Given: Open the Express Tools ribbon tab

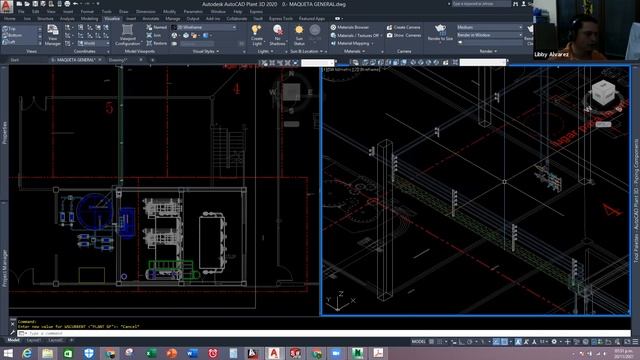Looking at the screenshot, I should 281,19.
